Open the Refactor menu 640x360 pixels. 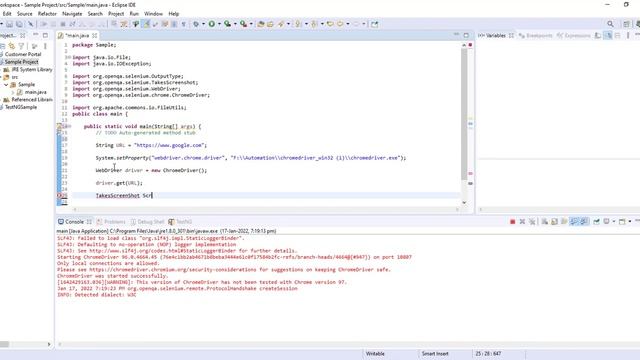click(x=47, y=13)
